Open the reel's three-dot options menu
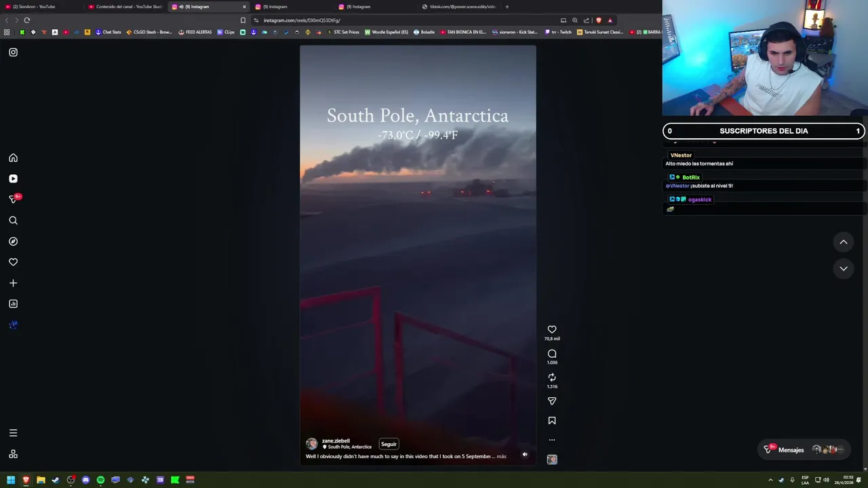This screenshot has width=868, height=488. tap(552, 440)
